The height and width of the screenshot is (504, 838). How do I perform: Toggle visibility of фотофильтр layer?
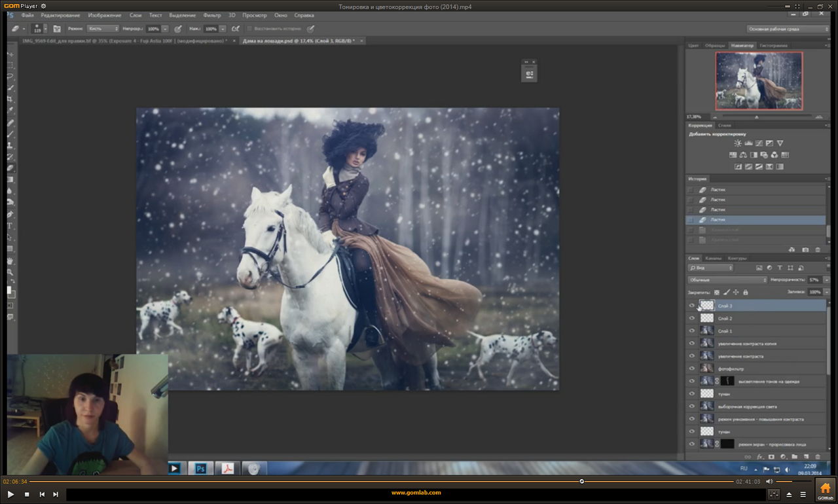tap(692, 369)
